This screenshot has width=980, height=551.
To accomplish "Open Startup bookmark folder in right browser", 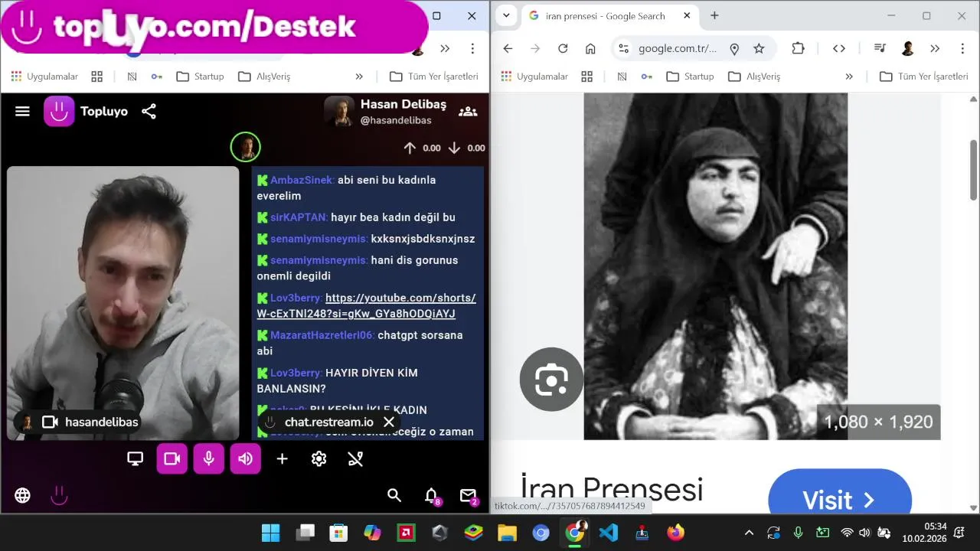I will tap(690, 77).
